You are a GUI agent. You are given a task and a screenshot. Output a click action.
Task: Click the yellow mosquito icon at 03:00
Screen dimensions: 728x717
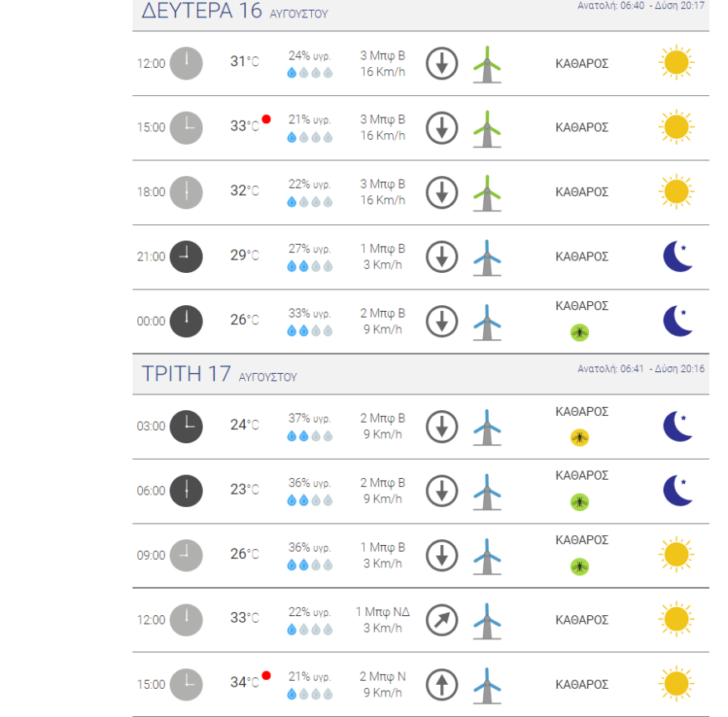pos(581,437)
